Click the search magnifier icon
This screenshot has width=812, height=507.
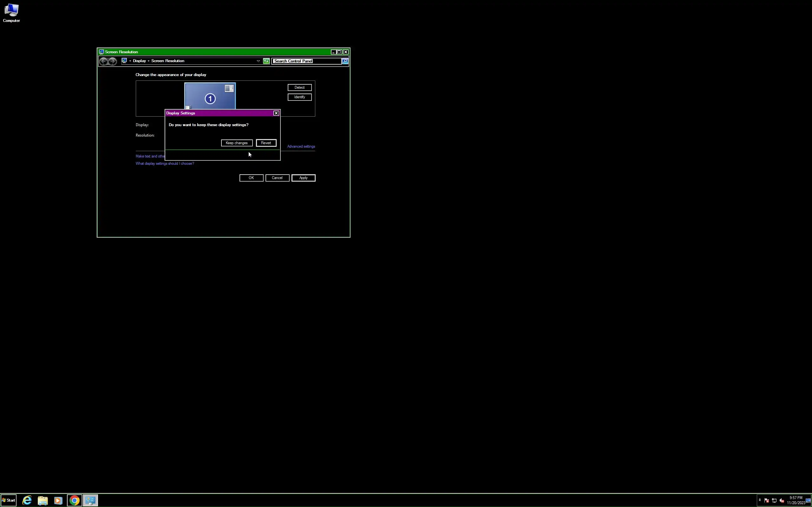click(345, 61)
